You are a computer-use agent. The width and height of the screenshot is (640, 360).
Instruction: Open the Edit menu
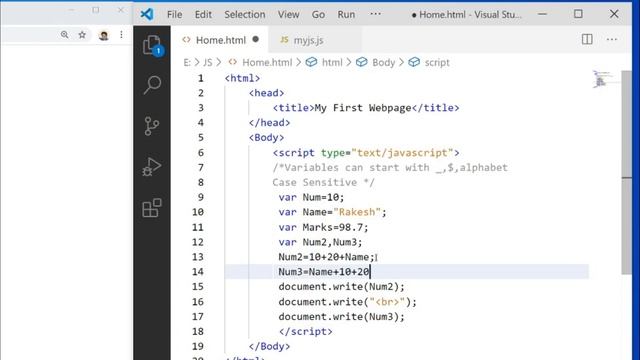pyautogui.click(x=203, y=14)
